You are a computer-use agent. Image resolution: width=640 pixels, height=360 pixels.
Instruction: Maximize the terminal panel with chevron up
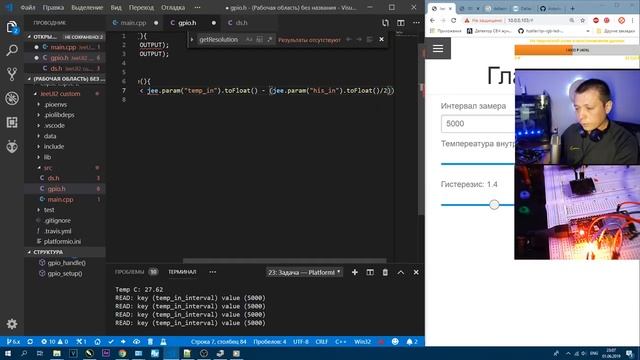click(x=401, y=272)
